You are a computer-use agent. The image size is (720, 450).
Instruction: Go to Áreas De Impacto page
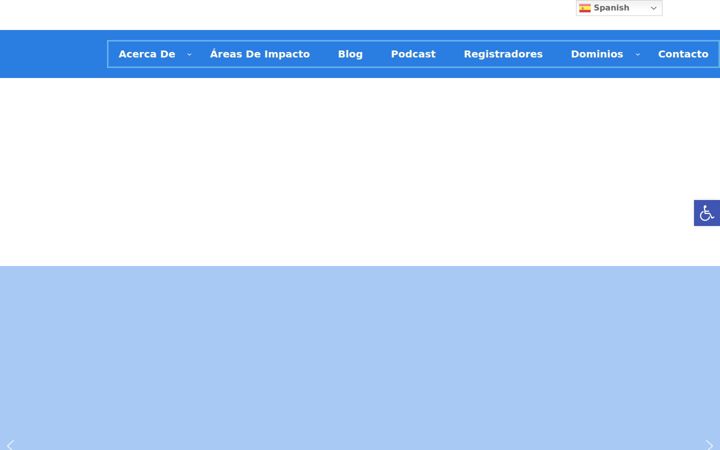(260, 54)
